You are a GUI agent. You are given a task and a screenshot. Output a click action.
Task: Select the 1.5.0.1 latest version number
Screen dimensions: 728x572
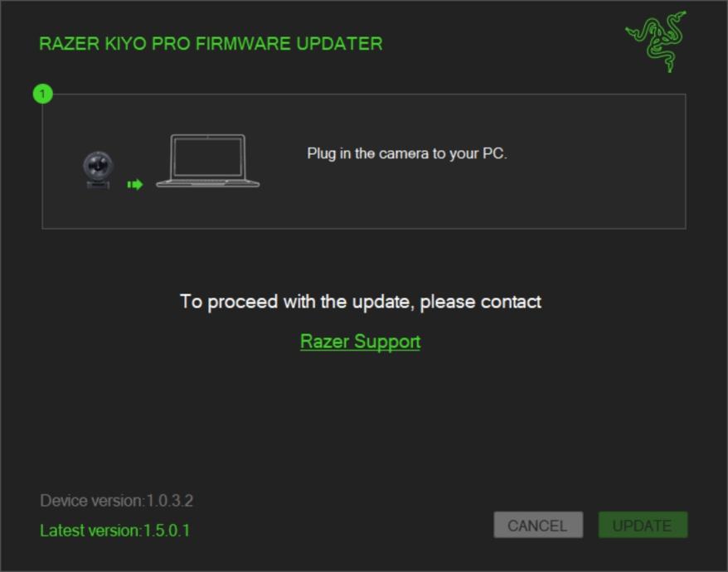(x=166, y=531)
